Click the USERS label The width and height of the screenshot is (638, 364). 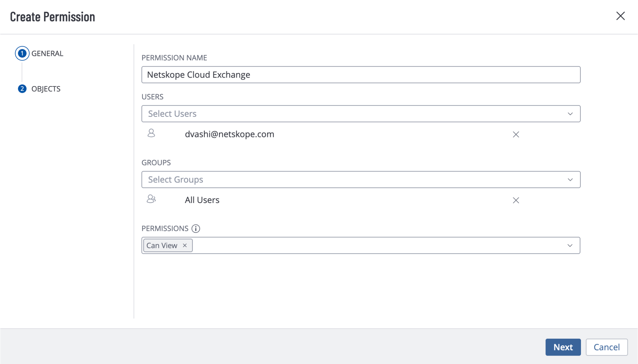click(x=152, y=97)
